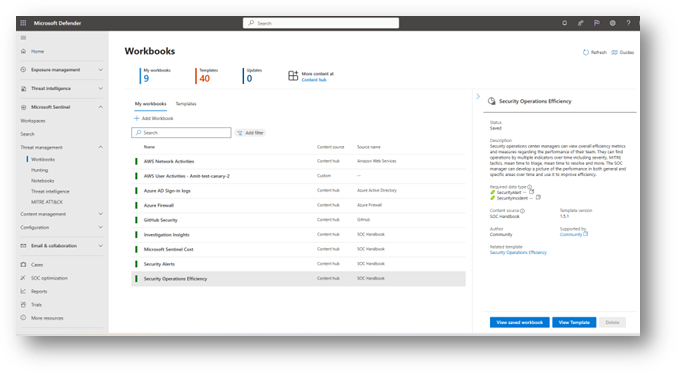Click the Threat intelligence sidebar icon

tap(23, 88)
